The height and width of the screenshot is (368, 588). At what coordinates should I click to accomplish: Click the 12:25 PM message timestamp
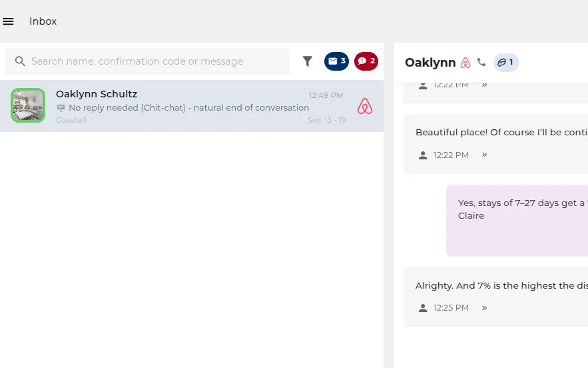click(451, 308)
